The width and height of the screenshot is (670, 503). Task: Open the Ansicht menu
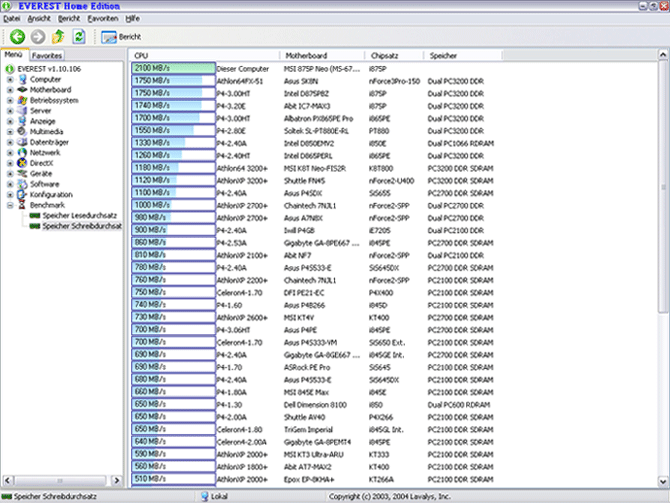(39, 18)
